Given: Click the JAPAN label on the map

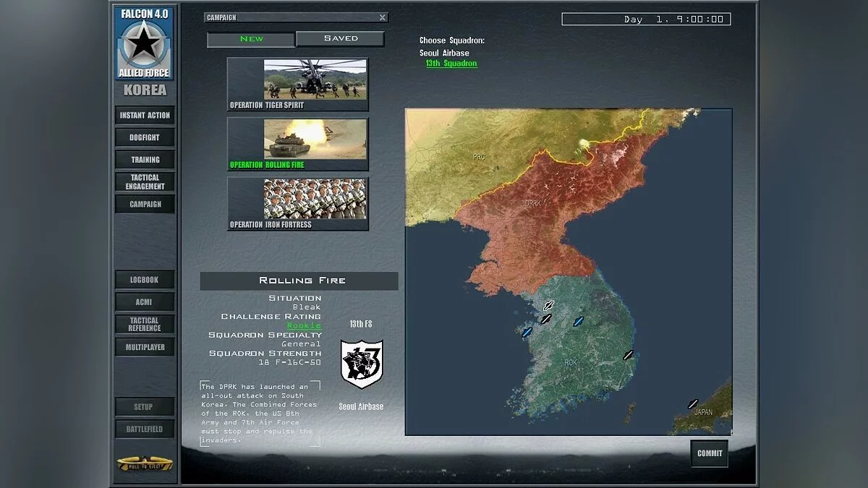Looking at the screenshot, I should pos(703,412).
